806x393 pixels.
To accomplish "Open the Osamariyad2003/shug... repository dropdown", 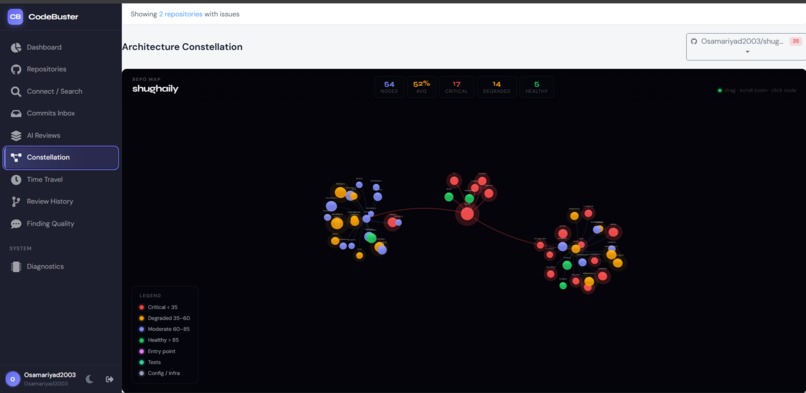I will point(745,47).
